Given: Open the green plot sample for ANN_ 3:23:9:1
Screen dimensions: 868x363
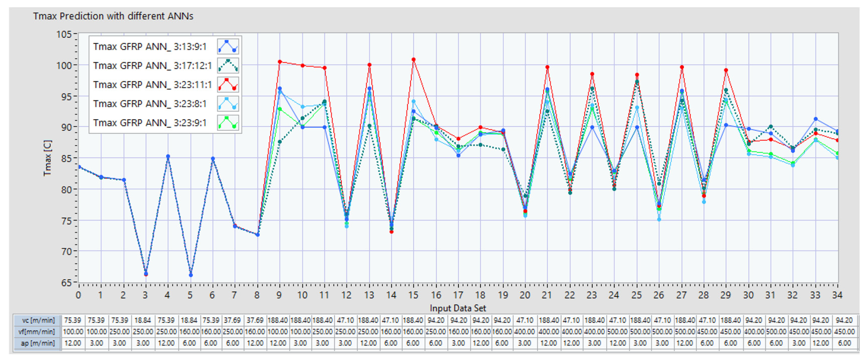Looking at the screenshot, I should point(228,123).
